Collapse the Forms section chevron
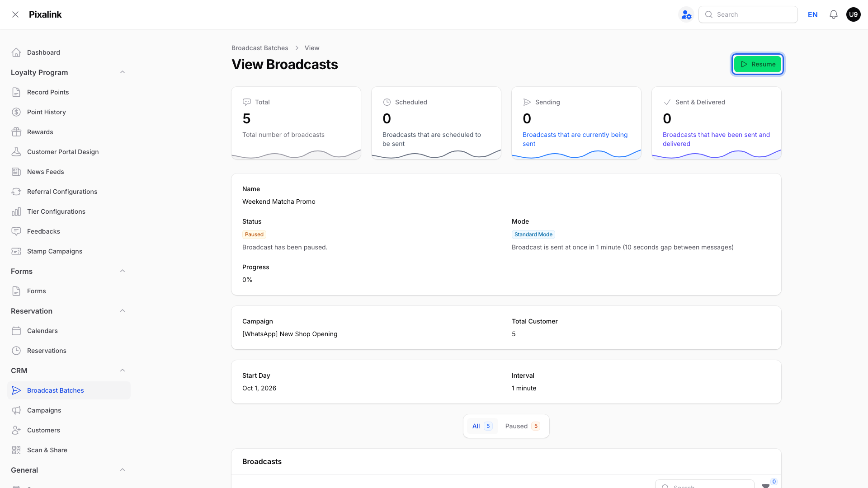The image size is (868, 488). pyautogui.click(x=123, y=271)
